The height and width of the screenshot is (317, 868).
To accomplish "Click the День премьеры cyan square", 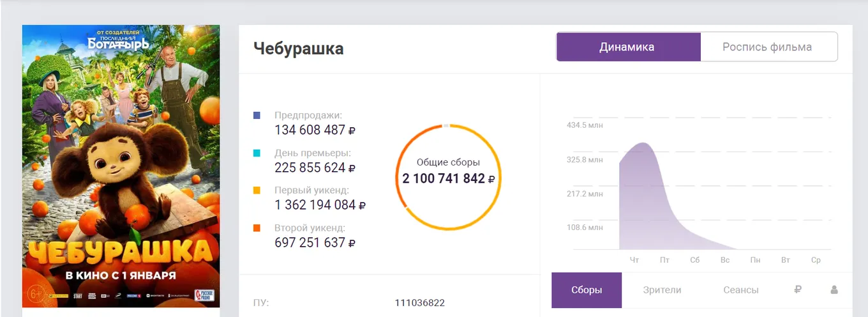I will pos(257,153).
